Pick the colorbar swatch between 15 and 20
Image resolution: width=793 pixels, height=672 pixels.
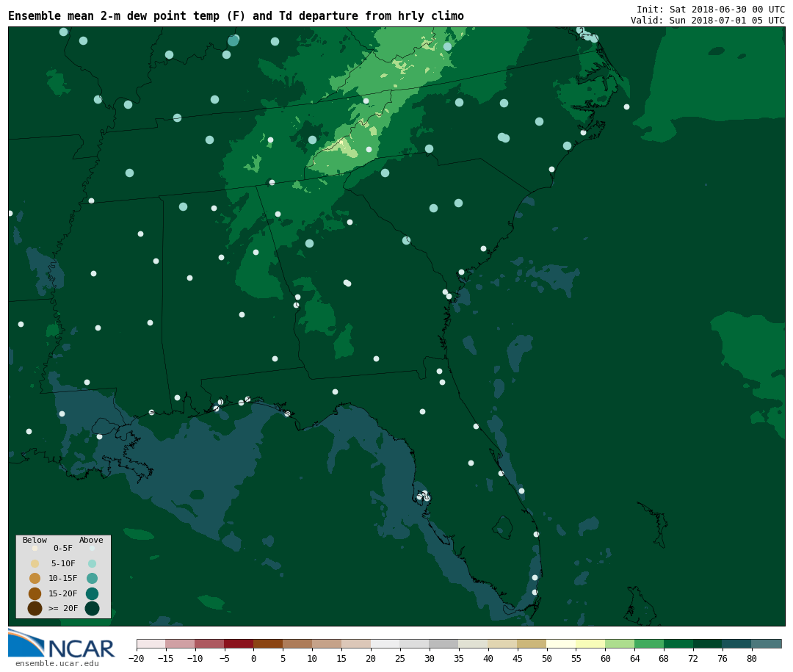(x=356, y=643)
